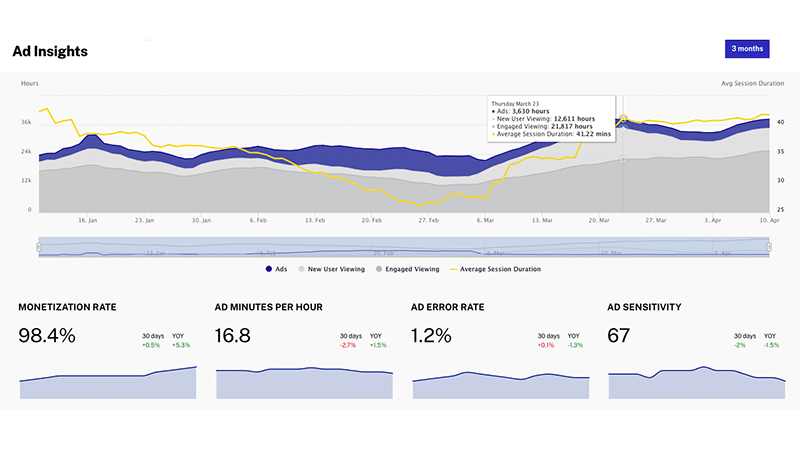Toggle the Ads series in chart legend
Image resolution: width=800 pixels, height=450 pixels.
(280, 269)
